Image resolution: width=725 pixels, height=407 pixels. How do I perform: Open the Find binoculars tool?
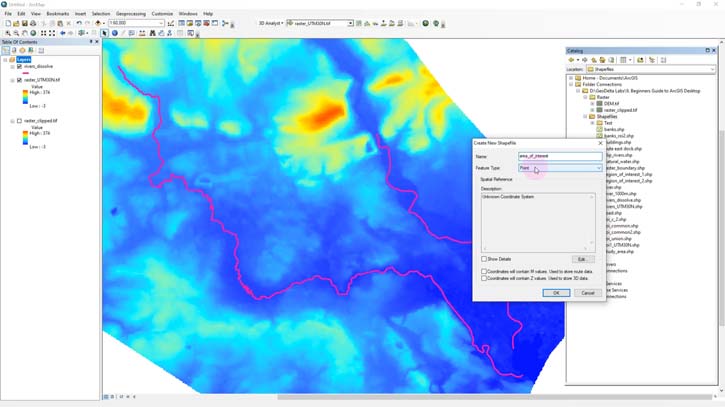pos(152,33)
